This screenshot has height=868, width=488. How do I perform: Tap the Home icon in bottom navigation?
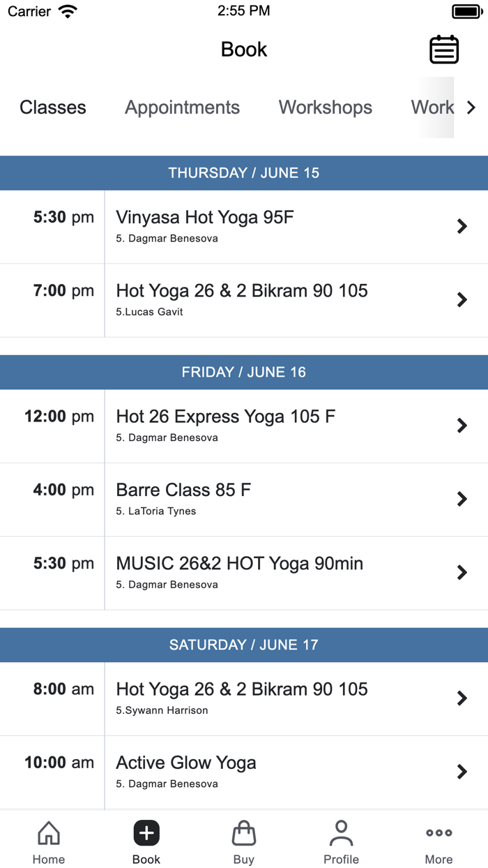pyautogui.click(x=48, y=833)
